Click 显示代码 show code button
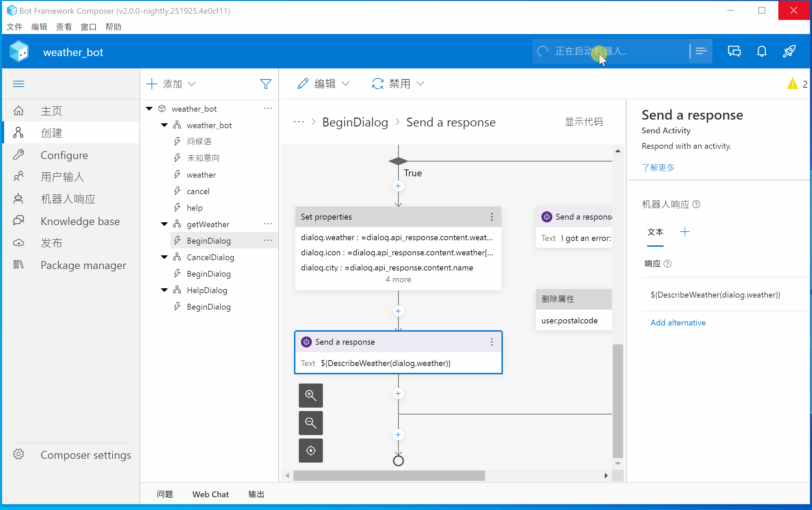This screenshot has width=812, height=510. coord(584,122)
